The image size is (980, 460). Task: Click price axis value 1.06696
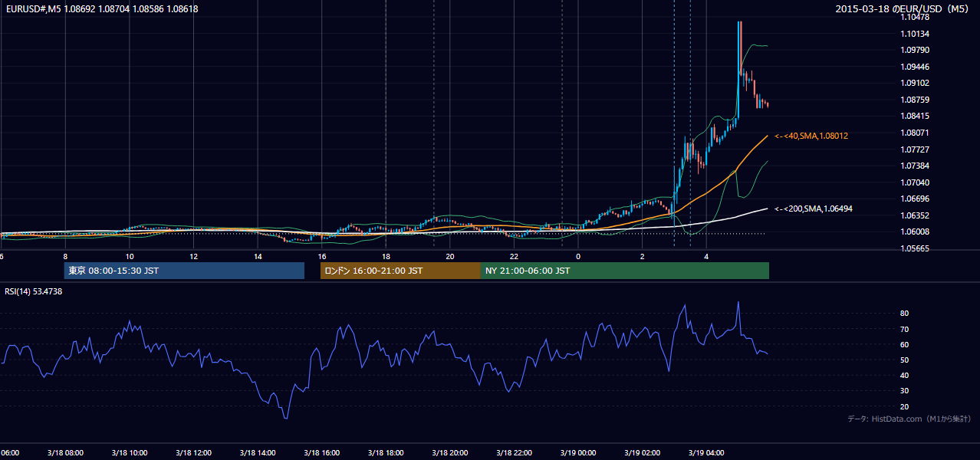(x=916, y=199)
